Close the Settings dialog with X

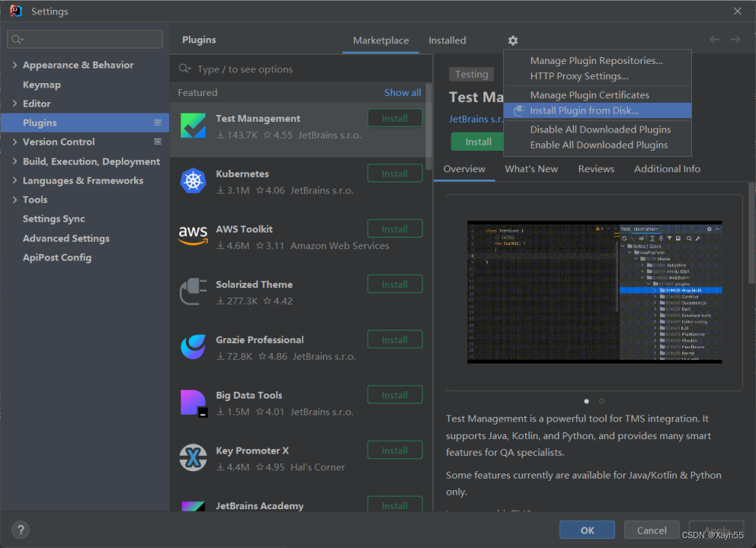click(737, 11)
